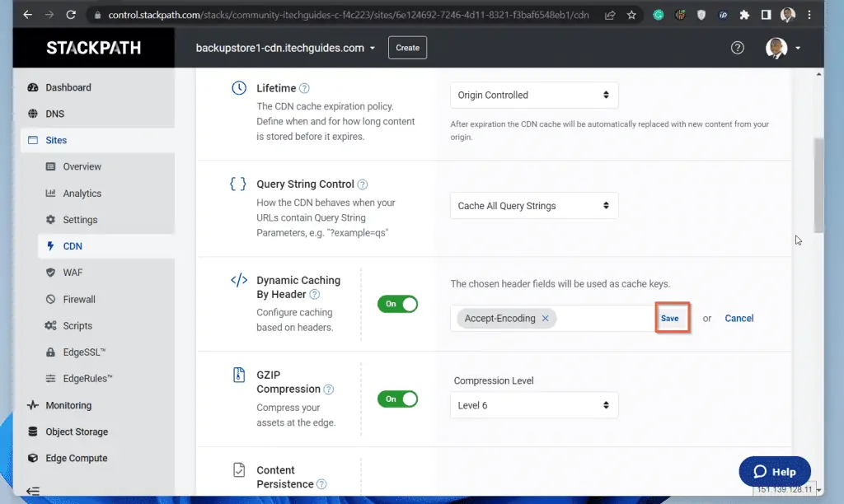Show help for Query String Control

point(363,184)
